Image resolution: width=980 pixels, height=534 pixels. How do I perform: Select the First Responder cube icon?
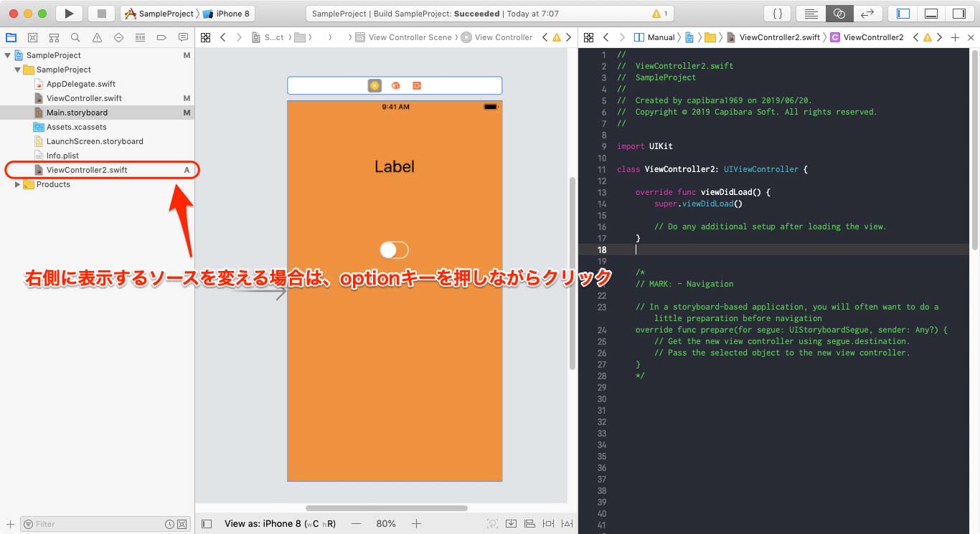(x=395, y=86)
